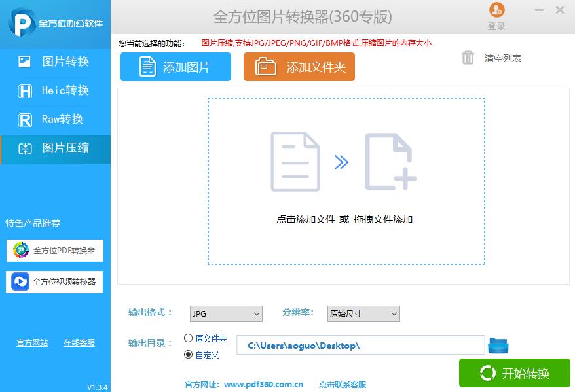Click the 特色产品推荐 heading
This screenshot has width=575, height=392.
[x=33, y=223]
